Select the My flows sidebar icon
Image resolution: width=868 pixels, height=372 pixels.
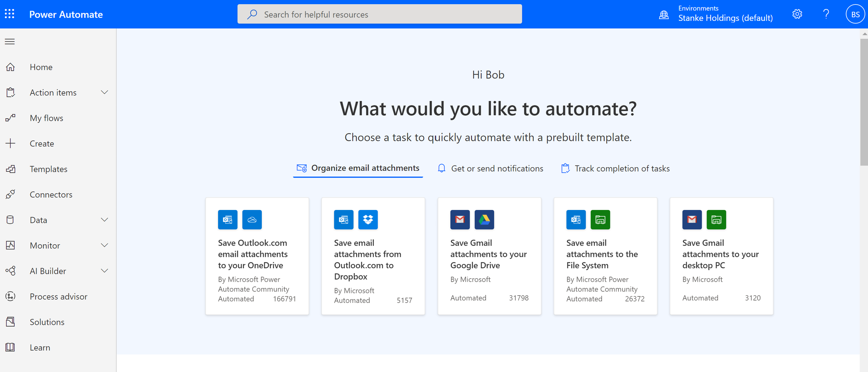tap(10, 118)
